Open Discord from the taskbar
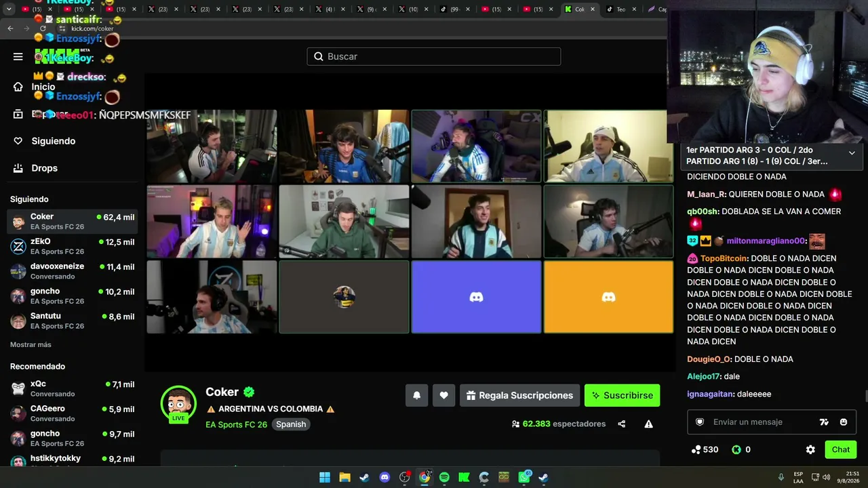The width and height of the screenshot is (868, 488). [384, 477]
